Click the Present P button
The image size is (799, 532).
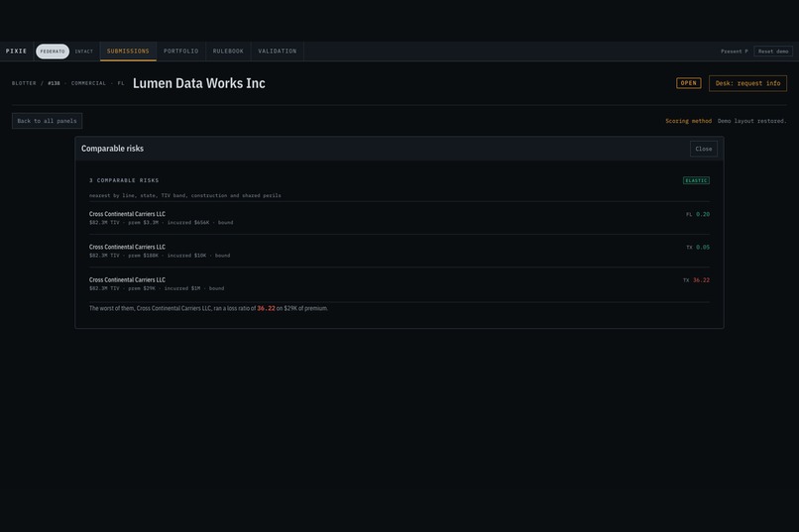(735, 52)
